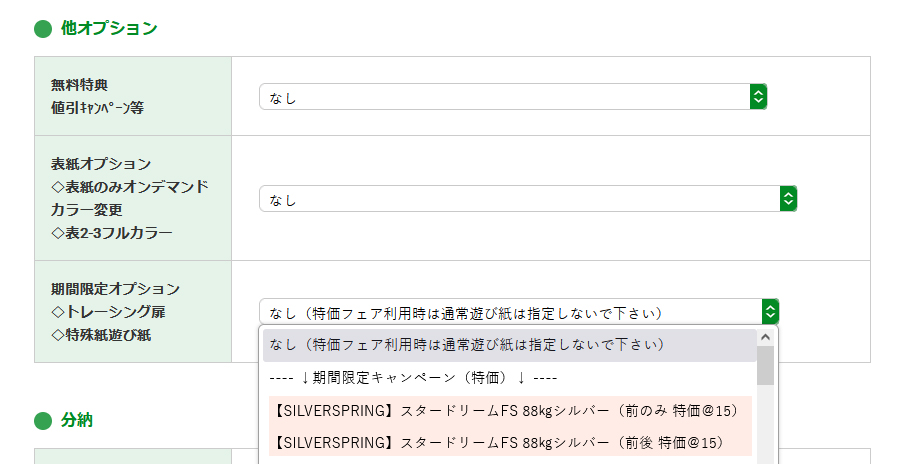
Task: Click green arrow icon on 無料特典 select
Action: (x=758, y=97)
